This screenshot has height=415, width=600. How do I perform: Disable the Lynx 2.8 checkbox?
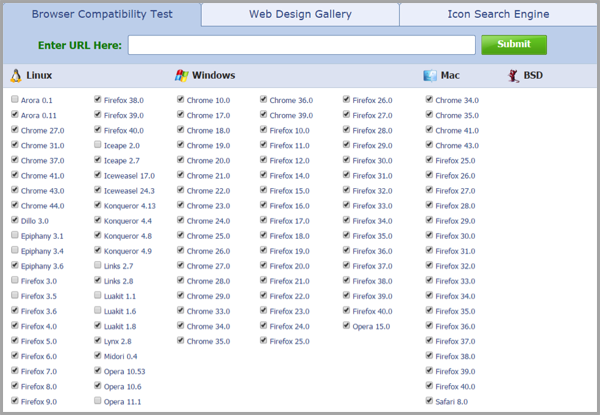pos(98,340)
